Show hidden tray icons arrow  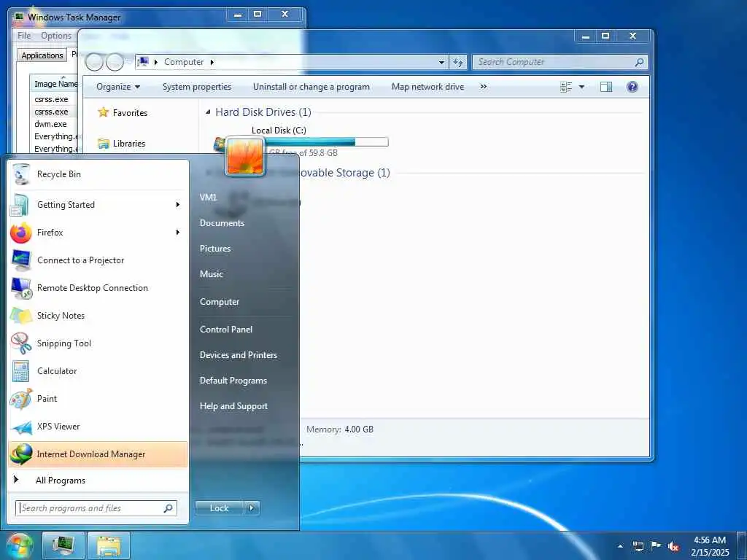(x=620, y=546)
